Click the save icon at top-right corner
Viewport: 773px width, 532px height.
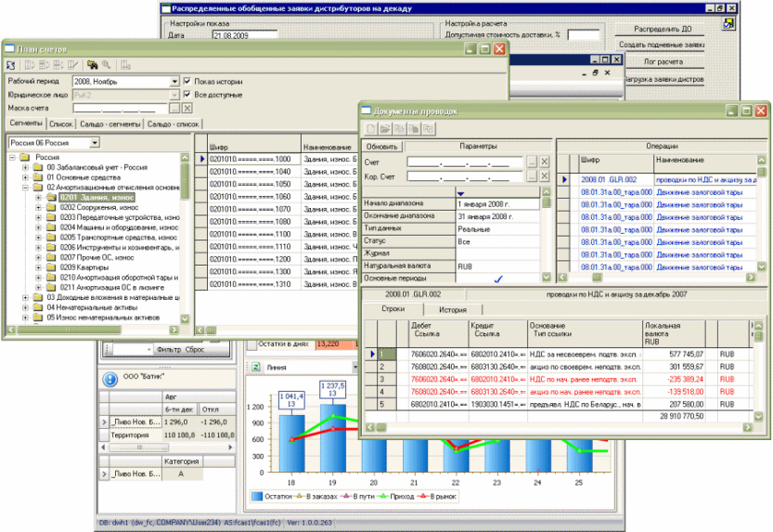pyautogui.click(x=728, y=22)
